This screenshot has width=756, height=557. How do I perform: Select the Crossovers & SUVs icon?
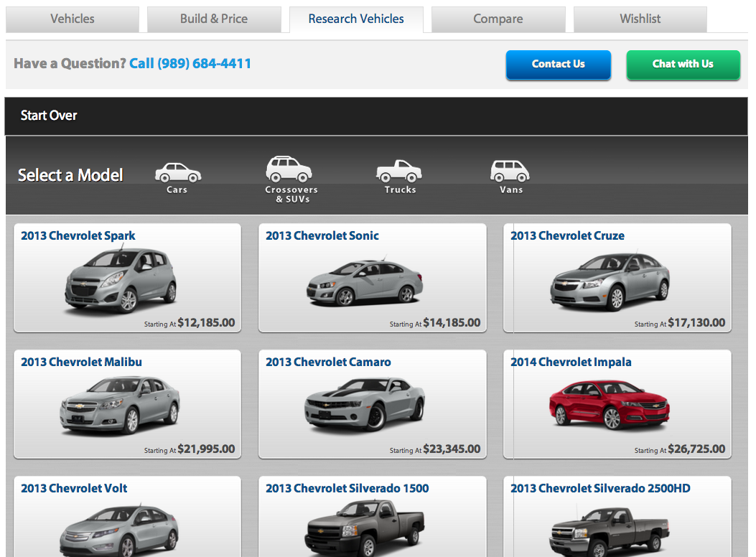tap(289, 169)
